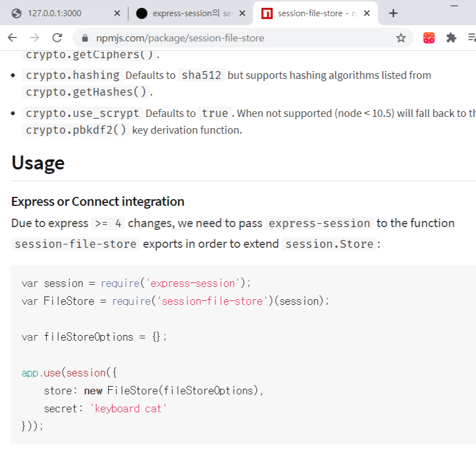Switch to the 127.0.0.1:3000 tab
476x457 pixels.
point(65,13)
